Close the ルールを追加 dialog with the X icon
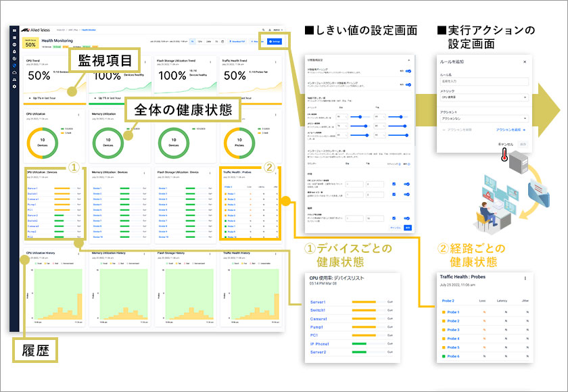Screen dimensions: 568x392 [525, 62]
